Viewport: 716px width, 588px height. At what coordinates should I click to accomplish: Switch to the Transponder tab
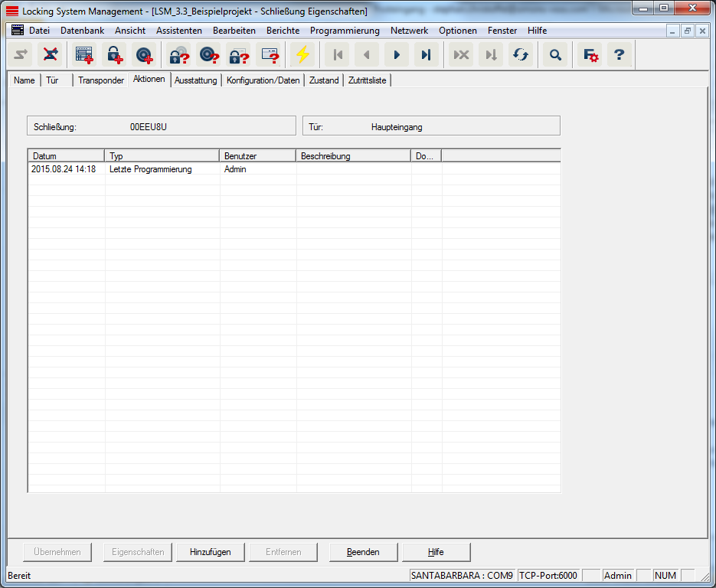click(100, 80)
